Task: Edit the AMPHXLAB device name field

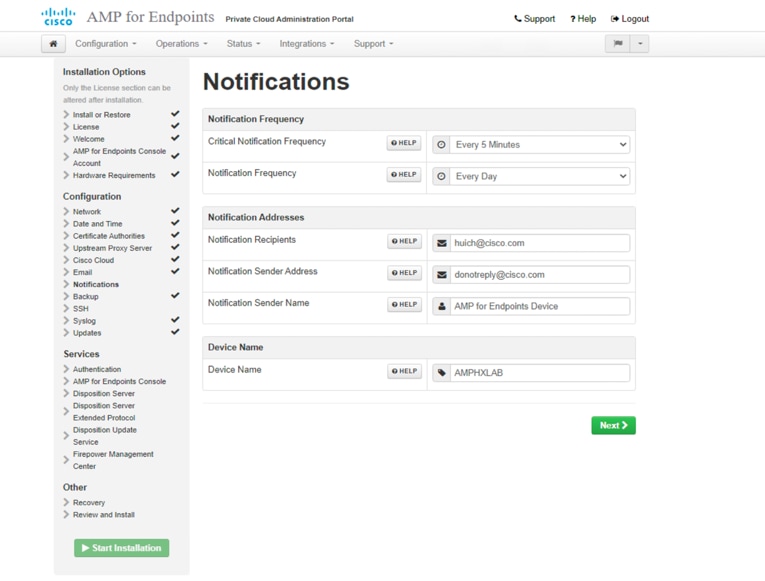Action: pyautogui.click(x=540, y=373)
